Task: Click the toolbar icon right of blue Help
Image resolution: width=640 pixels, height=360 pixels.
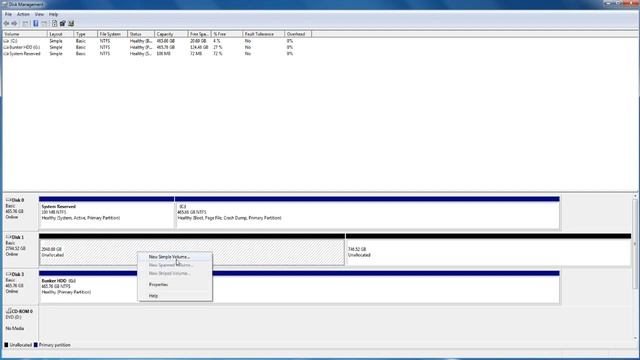Action: 44,24
